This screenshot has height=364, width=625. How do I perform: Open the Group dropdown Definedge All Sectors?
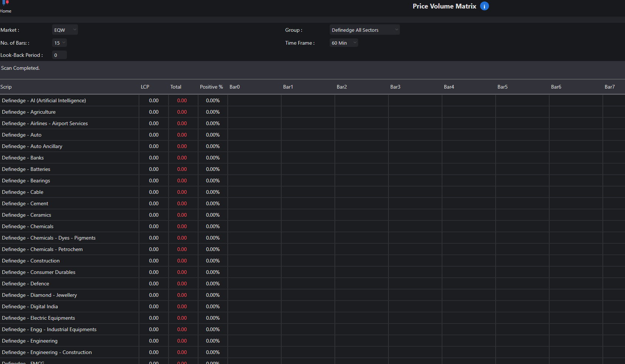tap(364, 30)
